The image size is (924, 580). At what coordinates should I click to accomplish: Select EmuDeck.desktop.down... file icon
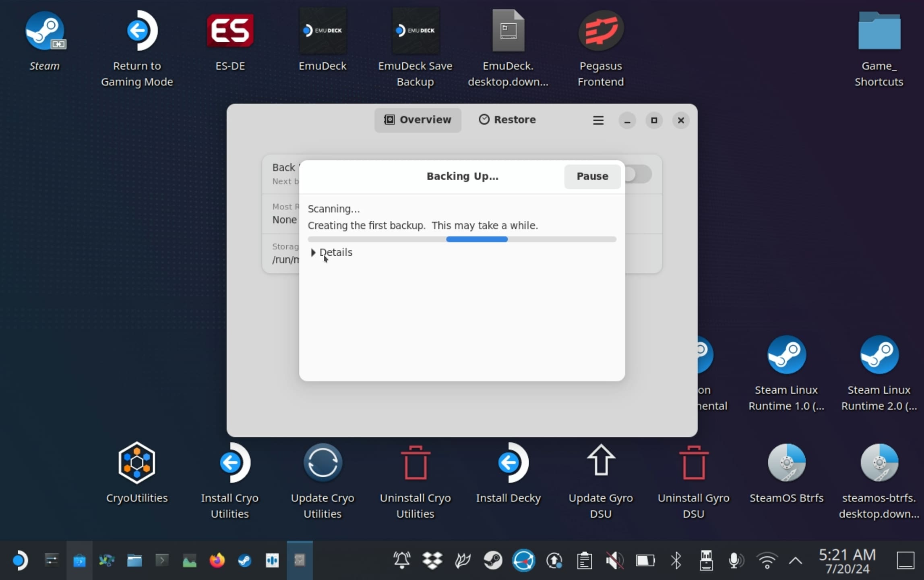[508, 48]
